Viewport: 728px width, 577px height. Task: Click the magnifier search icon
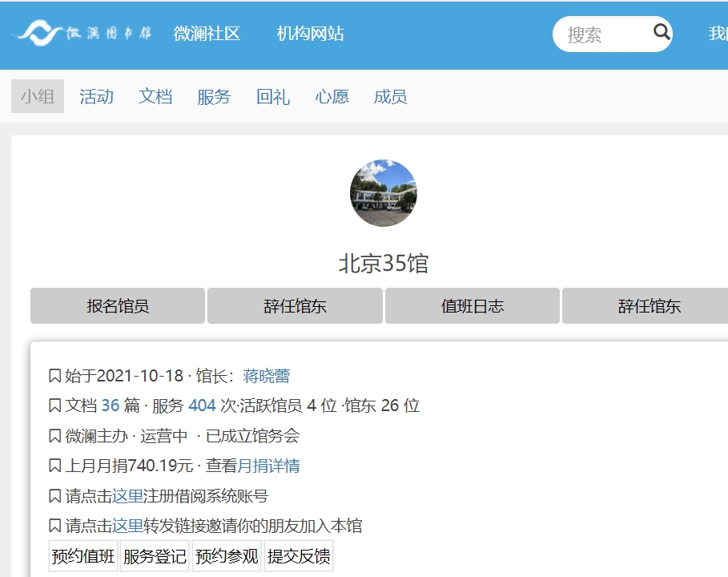[x=662, y=32]
